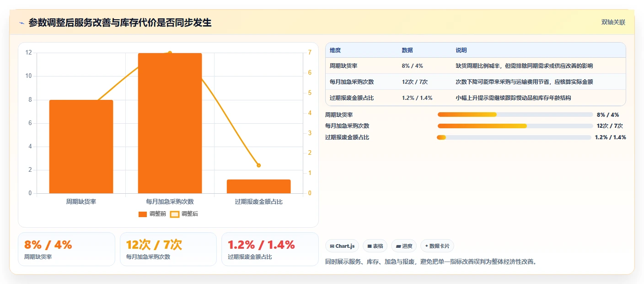Click the 周期缺货率 progress bar
Image resolution: width=644 pixels, height=284 pixels.
pos(515,115)
